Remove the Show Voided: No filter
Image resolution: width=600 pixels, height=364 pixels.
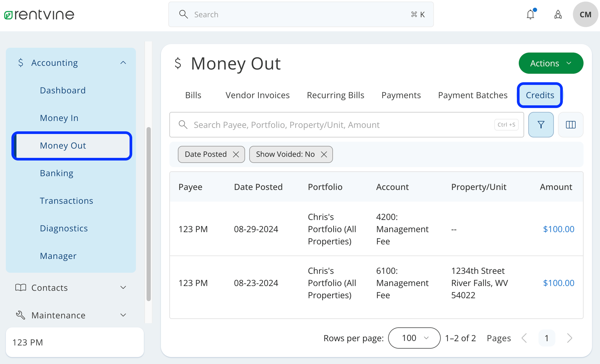(x=324, y=154)
